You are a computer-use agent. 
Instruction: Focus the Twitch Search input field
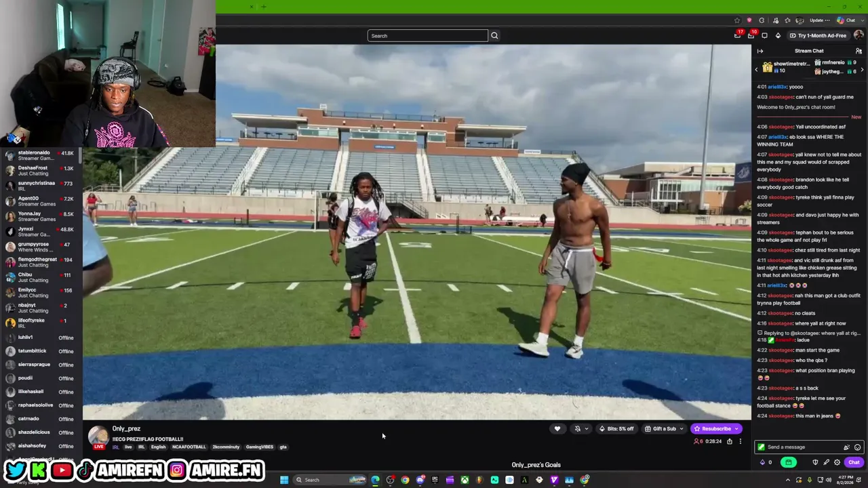(428, 36)
